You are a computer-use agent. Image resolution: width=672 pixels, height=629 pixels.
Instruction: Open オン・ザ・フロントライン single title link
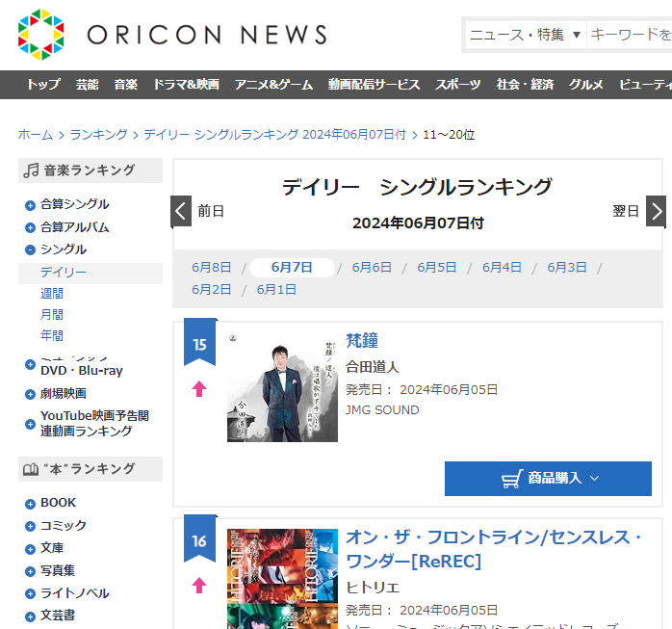pyautogui.click(x=493, y=549)
